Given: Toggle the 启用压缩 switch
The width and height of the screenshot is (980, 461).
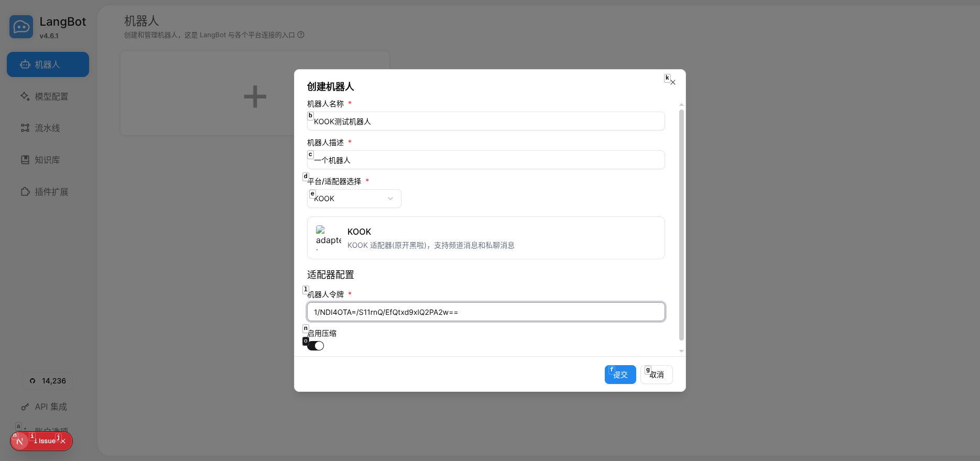Looking at the screenshot, I should pos(315,346).
